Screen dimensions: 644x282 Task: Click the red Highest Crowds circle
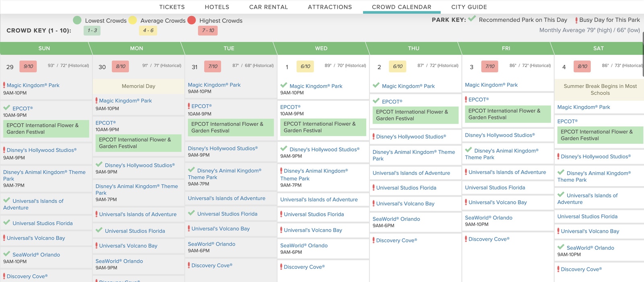click(192, 20)
